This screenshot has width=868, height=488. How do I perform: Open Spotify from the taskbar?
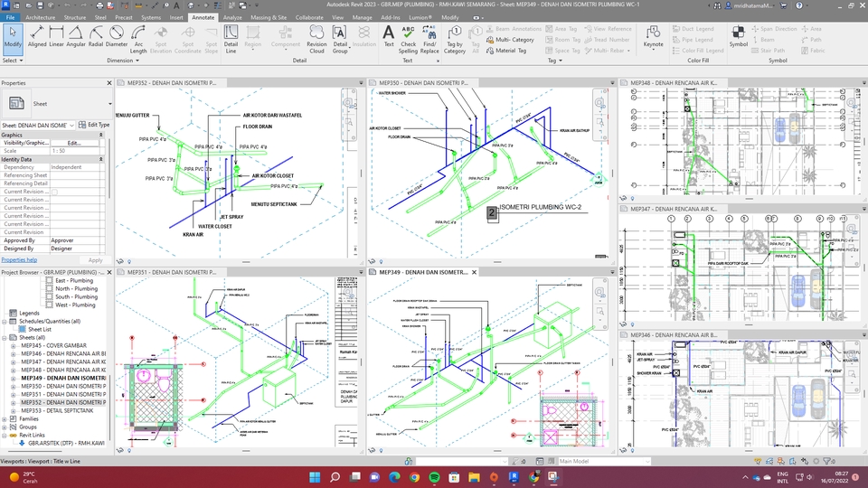[x=435, y=477]
